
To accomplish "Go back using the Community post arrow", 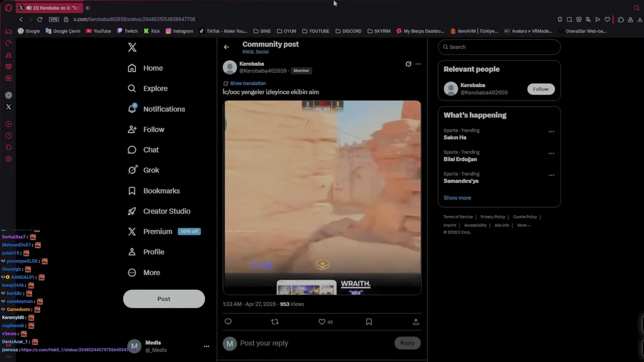I will click(x=226, y=47).
